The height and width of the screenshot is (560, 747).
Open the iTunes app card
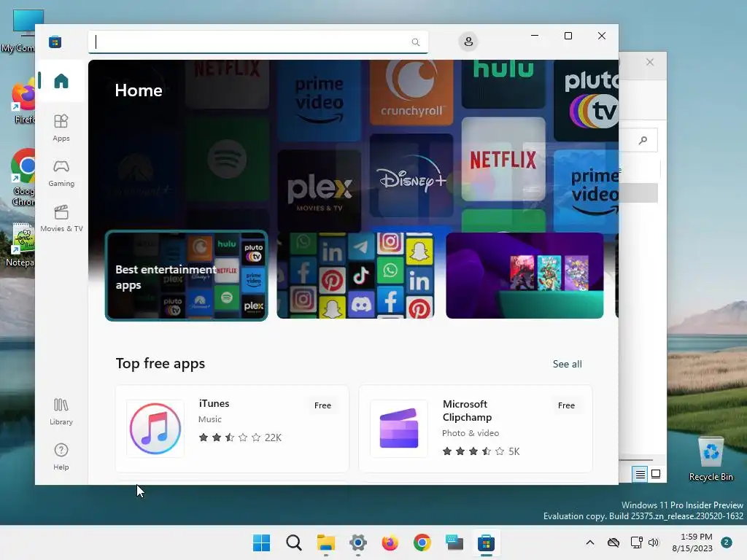click(232, 429)
